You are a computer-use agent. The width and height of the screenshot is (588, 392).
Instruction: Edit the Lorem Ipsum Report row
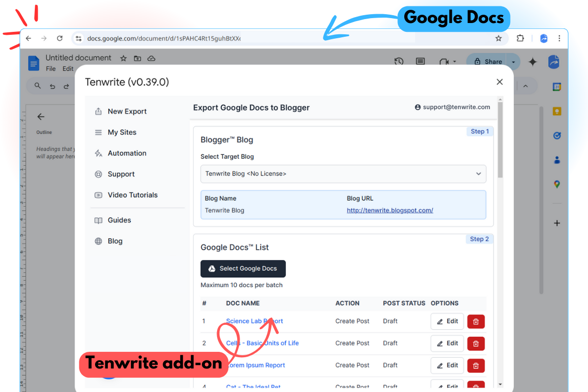click(447, 366)
